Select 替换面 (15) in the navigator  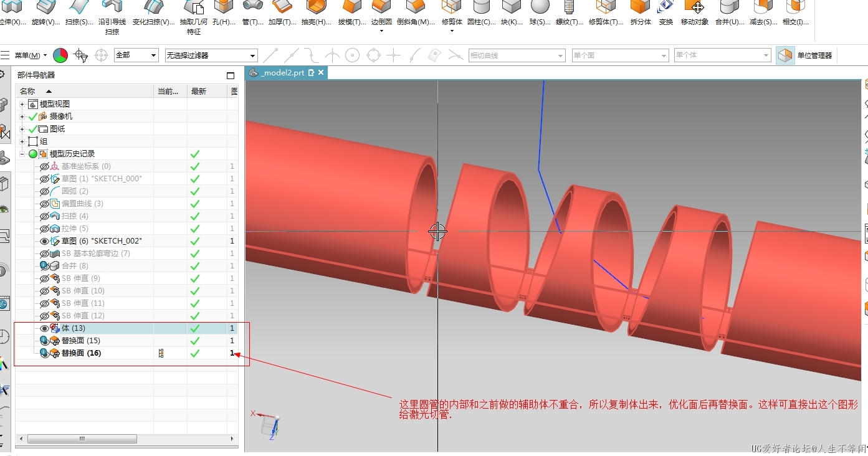(x=81, y=341)
